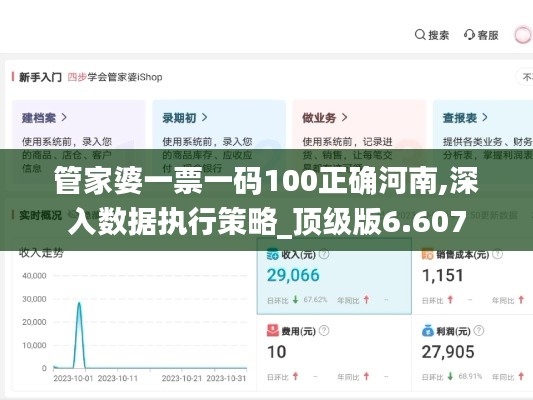Image resolution: width=533 pixels, height=400 pixels.
Task: Click the 10,000 y-axis label
Action: coord(34,345)
